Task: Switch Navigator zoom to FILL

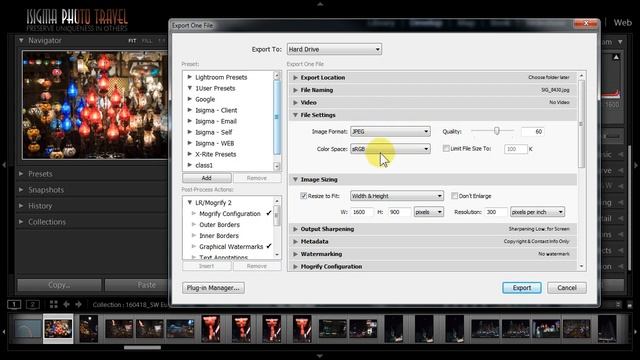Action: point(147,41)
